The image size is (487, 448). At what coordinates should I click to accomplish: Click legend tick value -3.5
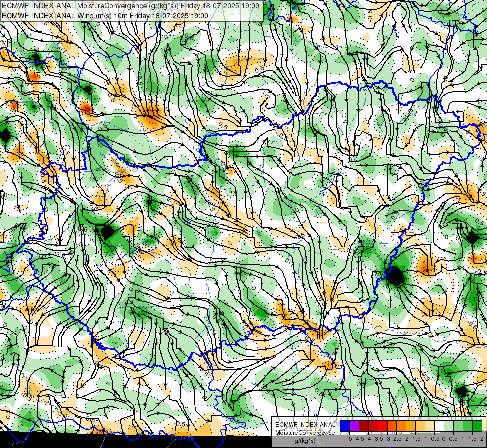(x=378, y=439)
